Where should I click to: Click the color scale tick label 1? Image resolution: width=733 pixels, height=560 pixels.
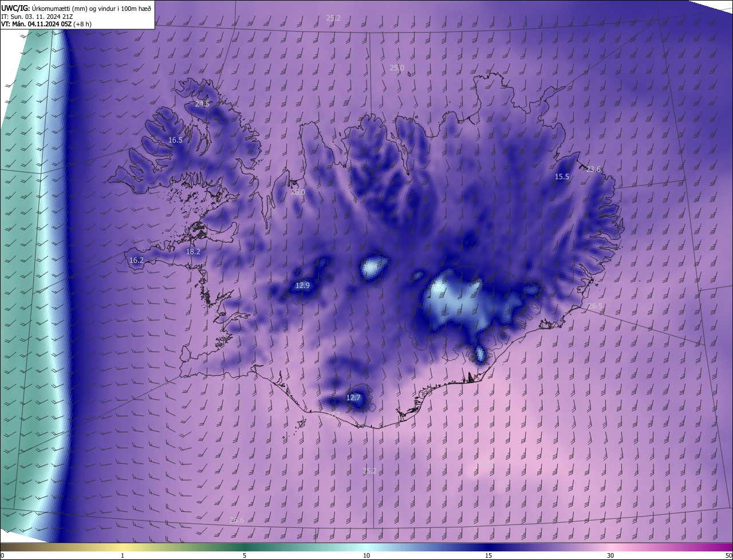click(x=123, y=555)
